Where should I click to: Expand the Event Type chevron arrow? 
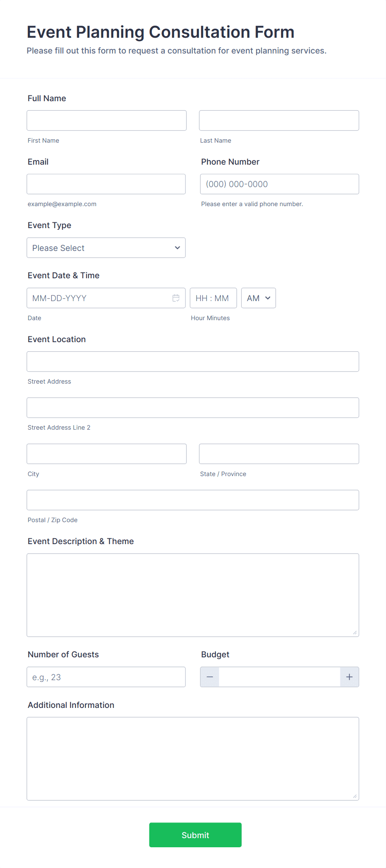point(178,248)
